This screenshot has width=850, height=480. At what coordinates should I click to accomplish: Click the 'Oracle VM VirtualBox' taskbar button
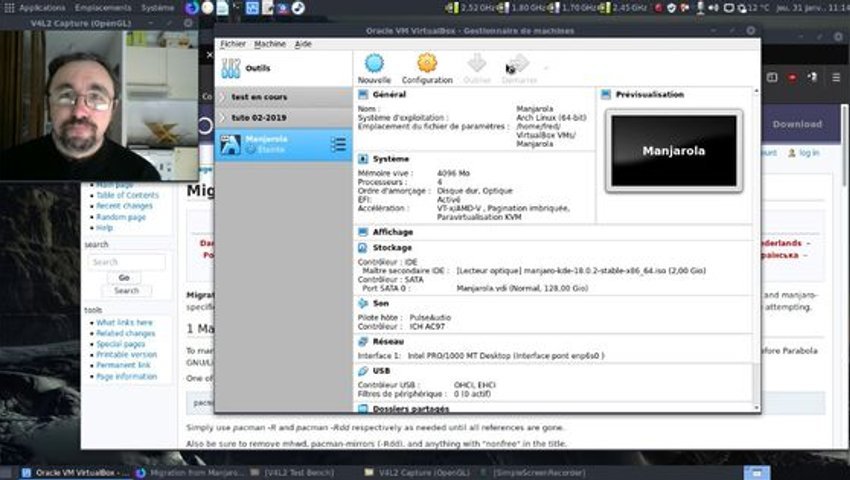[76, 473]
